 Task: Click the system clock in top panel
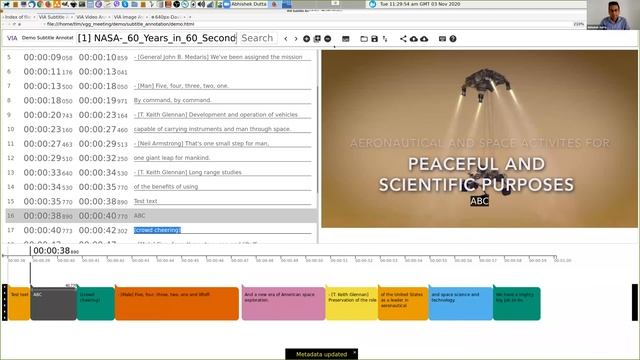pyautogui.click(x=420, y=4)
